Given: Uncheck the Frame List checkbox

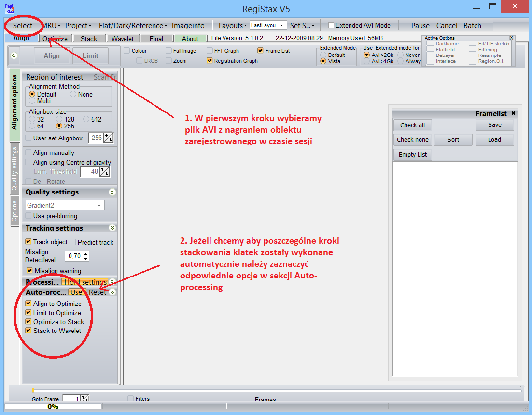Looking at the screenshot, I should click(x=261, y=51).
